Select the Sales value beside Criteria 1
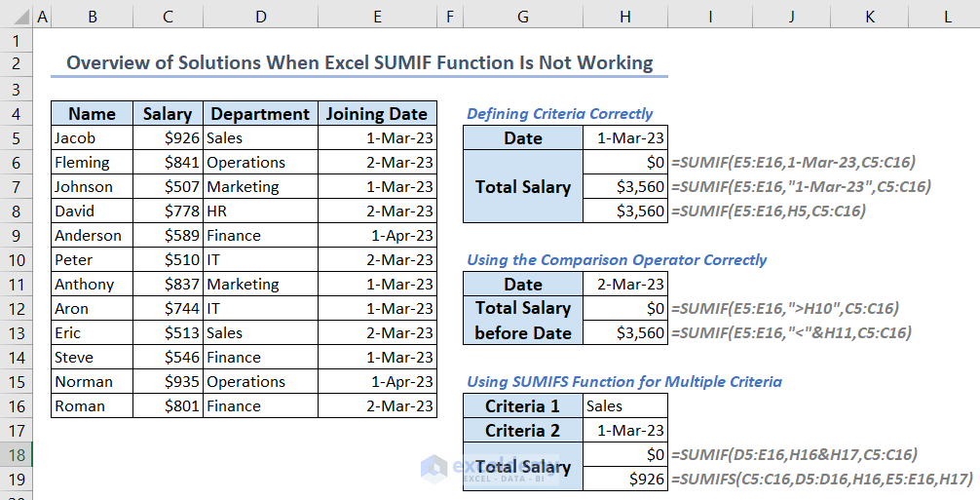Image resolution: width=980 pixels, height=500 pixels. pos(624,406)
